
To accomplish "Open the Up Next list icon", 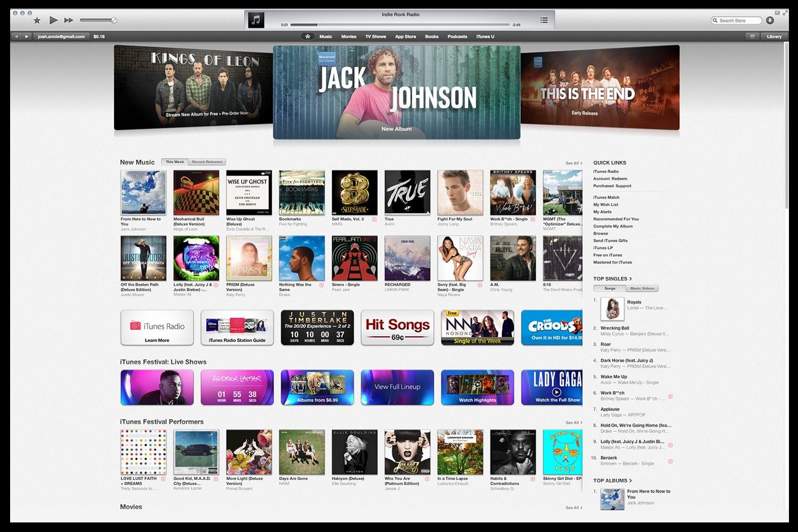I will click(544, 20).
